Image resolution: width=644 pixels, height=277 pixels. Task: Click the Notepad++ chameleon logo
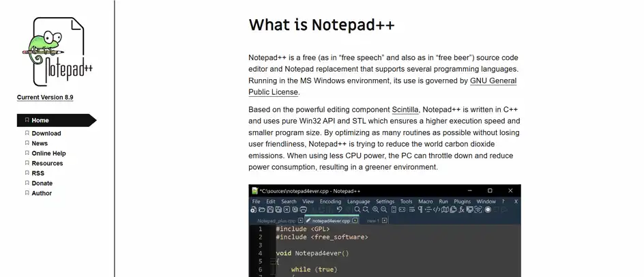[57, 51]
